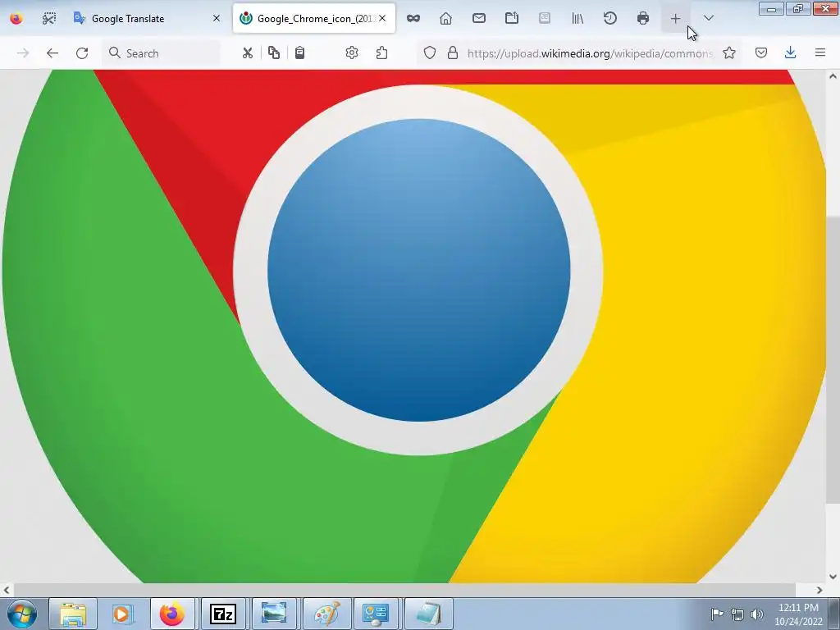This screenshot has height=630, width=840.
Task: Click the screenshot scissors pinned tab
Action: pos(48,19)
